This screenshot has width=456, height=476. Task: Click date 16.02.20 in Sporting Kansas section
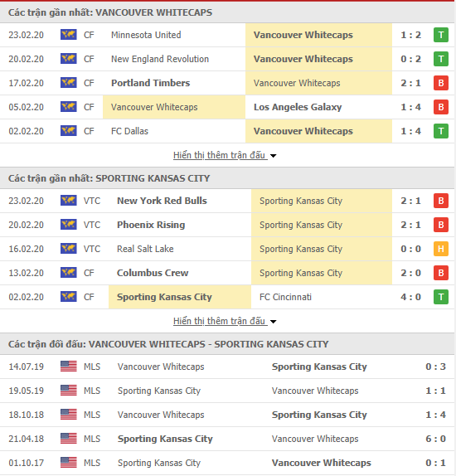click(x=26, y=249)
